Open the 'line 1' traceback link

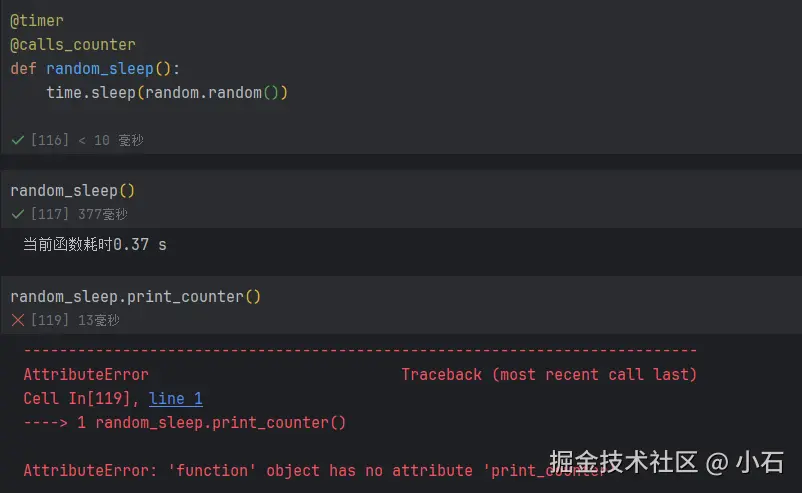tap(175, 398)
